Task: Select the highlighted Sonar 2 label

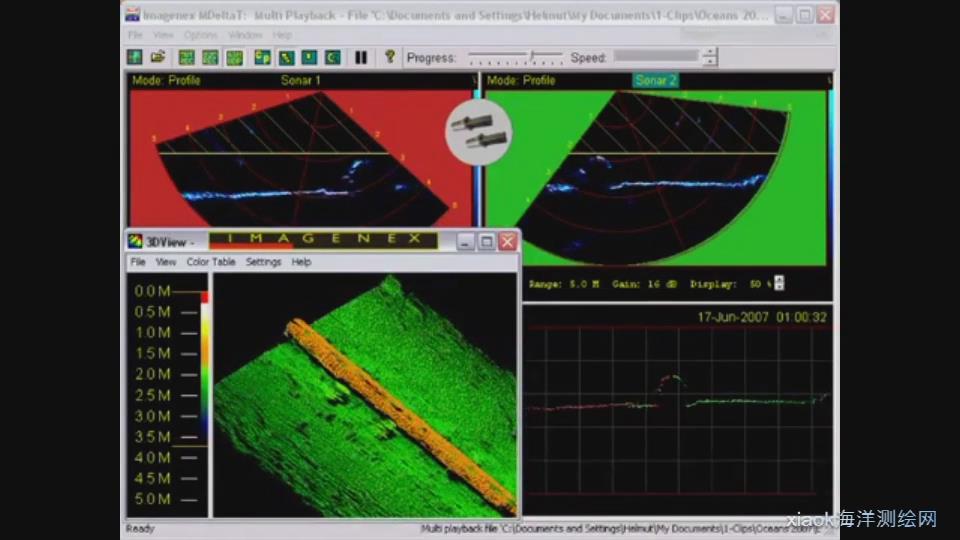Action: point(655,80)
